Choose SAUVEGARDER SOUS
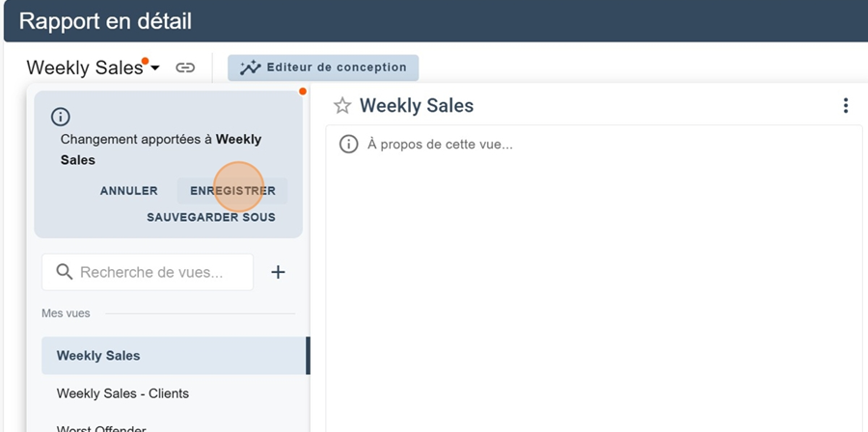Image resolution: width=868 pixels, height=432 pixels. pos(211,217)
